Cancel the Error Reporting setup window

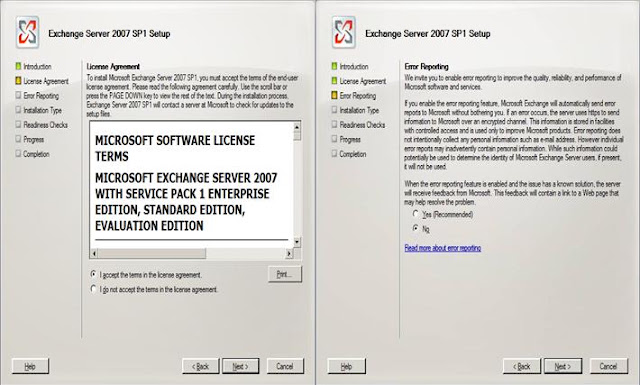pyautogui.click(x=609, y=366)
